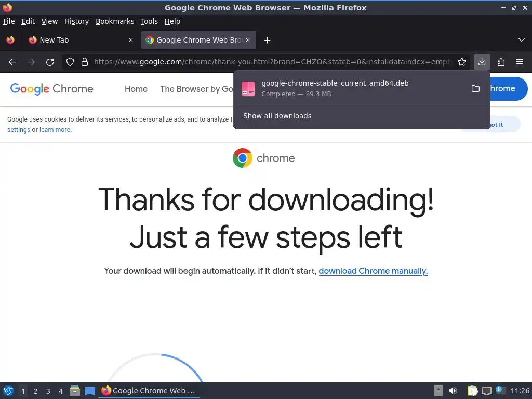Show downloaded file in folder

[x=476, y=88]
